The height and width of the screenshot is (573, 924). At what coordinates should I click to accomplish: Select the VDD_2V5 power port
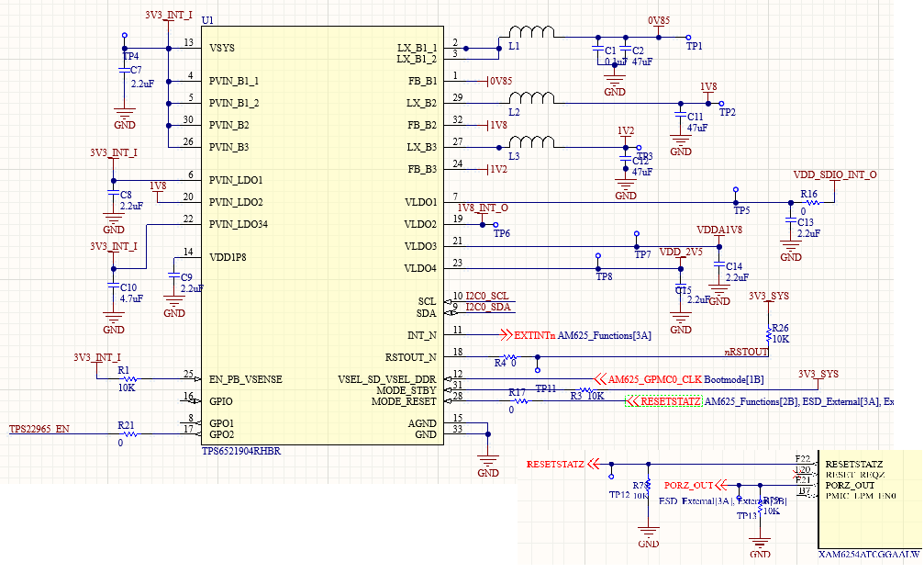tap(681, 257)
